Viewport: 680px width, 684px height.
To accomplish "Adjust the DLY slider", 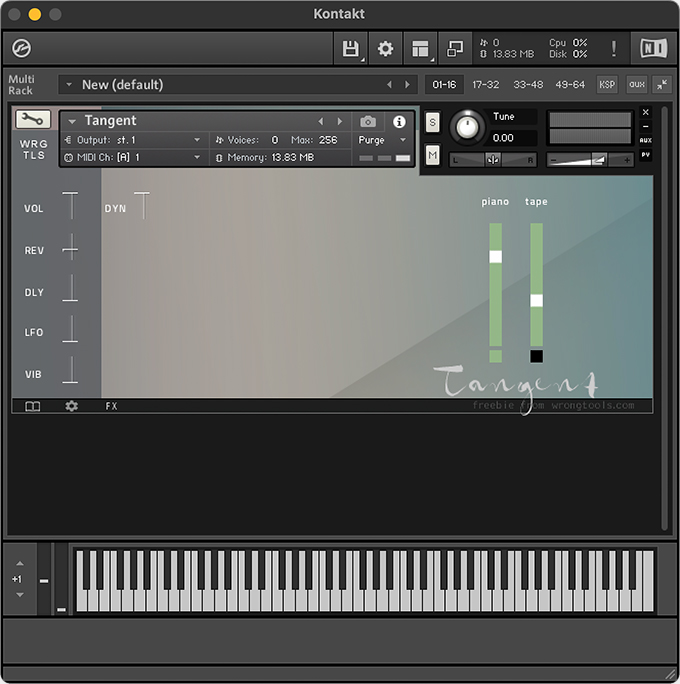I will pos(70,288).
